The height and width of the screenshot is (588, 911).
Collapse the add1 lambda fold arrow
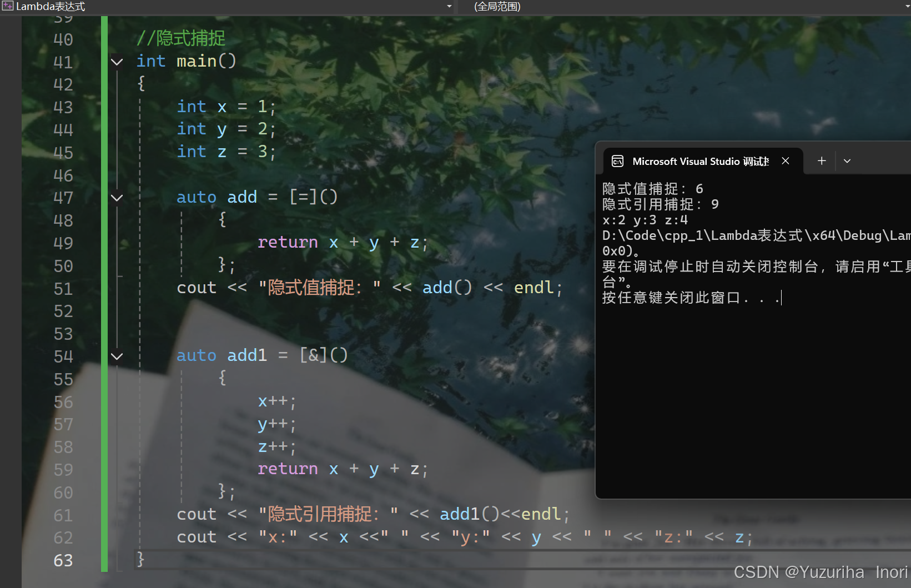(117, 356)
